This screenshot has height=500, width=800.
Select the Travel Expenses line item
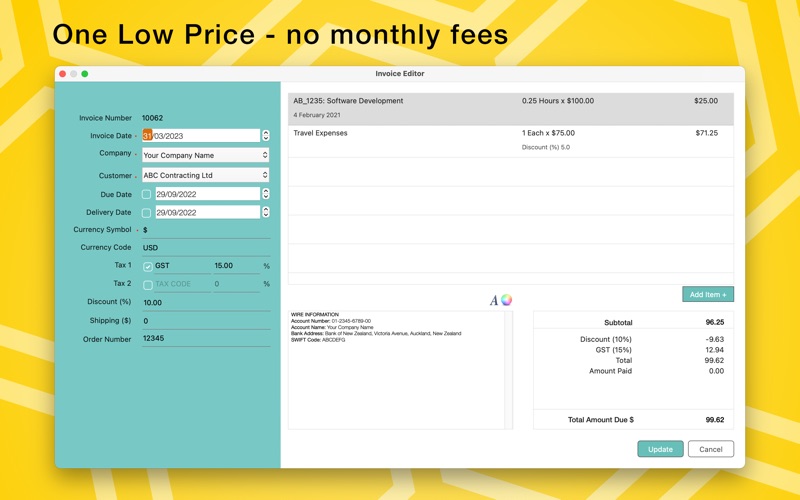[x=511, y=141]
